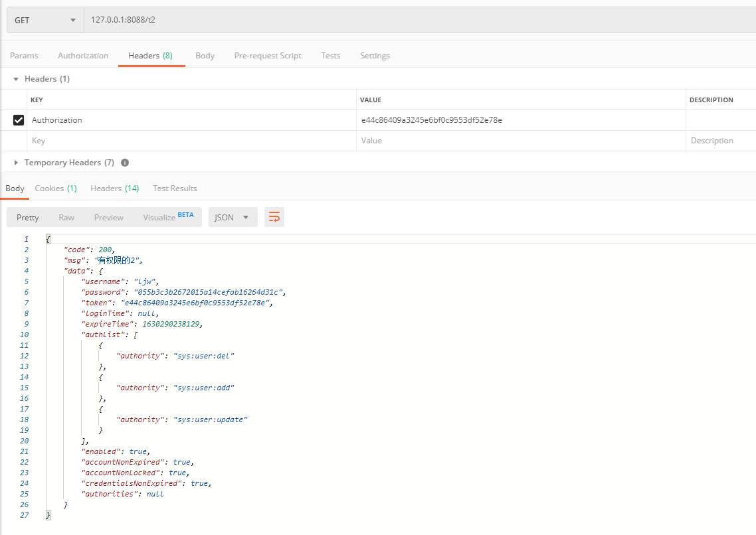Open the Authorization request tab

83,56
